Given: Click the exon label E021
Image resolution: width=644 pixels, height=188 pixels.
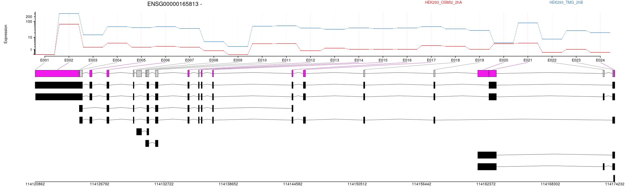Looking at the screenshot, I should tap(528, 60).
